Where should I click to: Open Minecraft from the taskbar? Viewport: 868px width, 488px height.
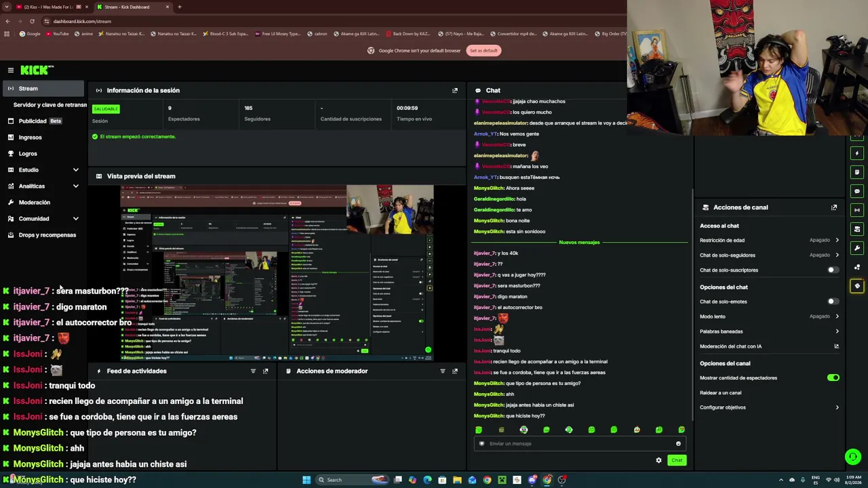(502, 480)
